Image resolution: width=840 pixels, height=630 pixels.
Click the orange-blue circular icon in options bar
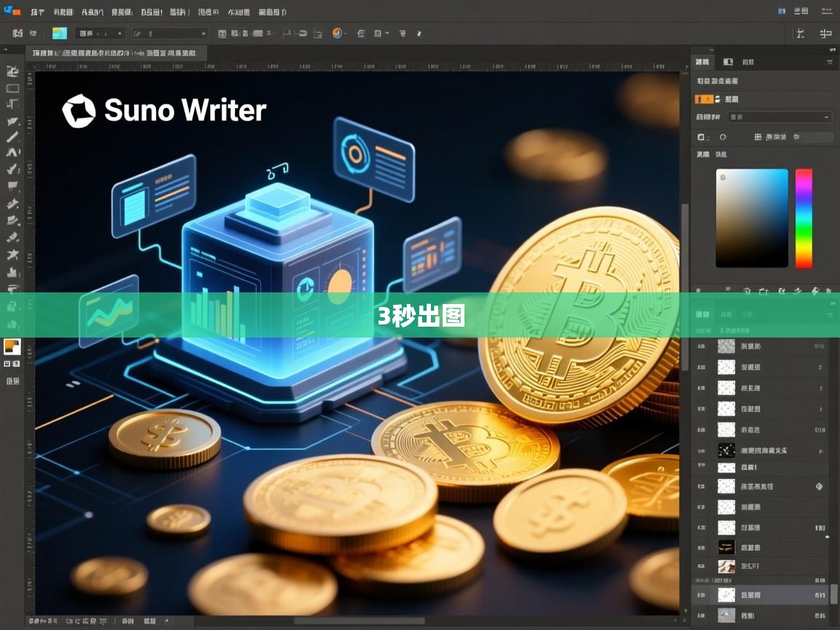[x=338, y=34]
